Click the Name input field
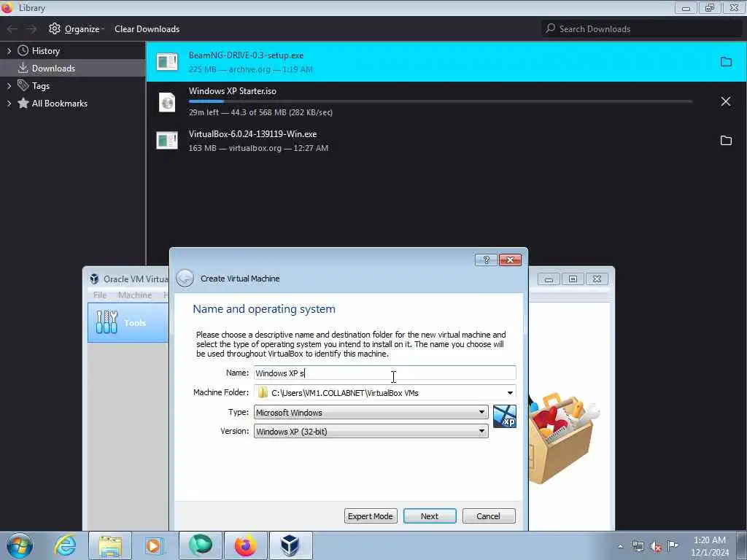Viewport: 747px width, 560px height. point(385,373)
